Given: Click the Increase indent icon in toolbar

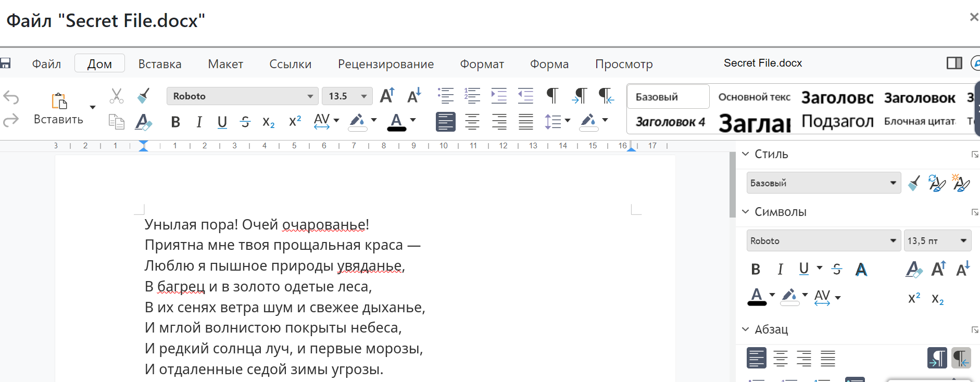Looking at the screenshot, I should point(498,96).
